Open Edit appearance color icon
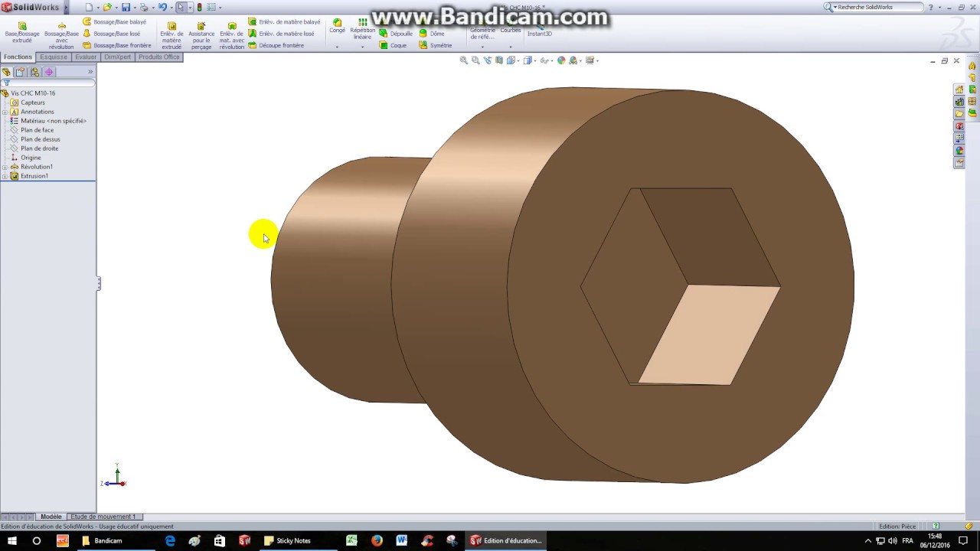980x551 pixels. [x=561, y=60]
